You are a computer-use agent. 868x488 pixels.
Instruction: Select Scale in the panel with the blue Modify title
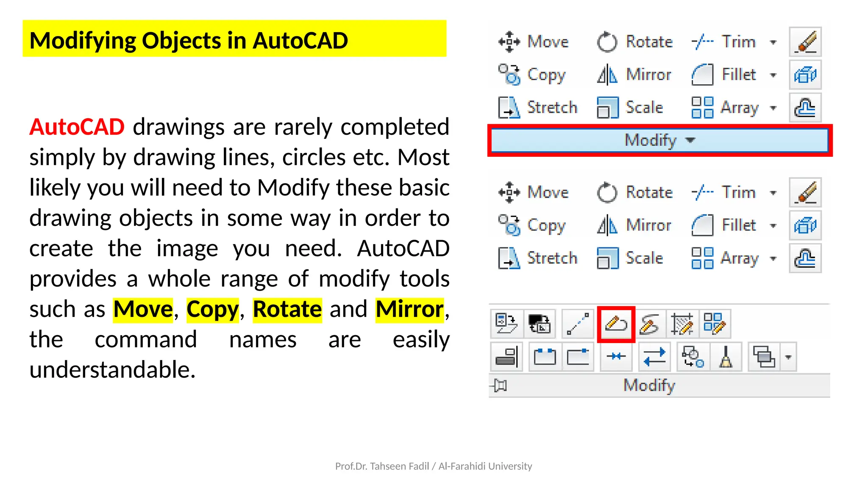click(x=630, y=107)
